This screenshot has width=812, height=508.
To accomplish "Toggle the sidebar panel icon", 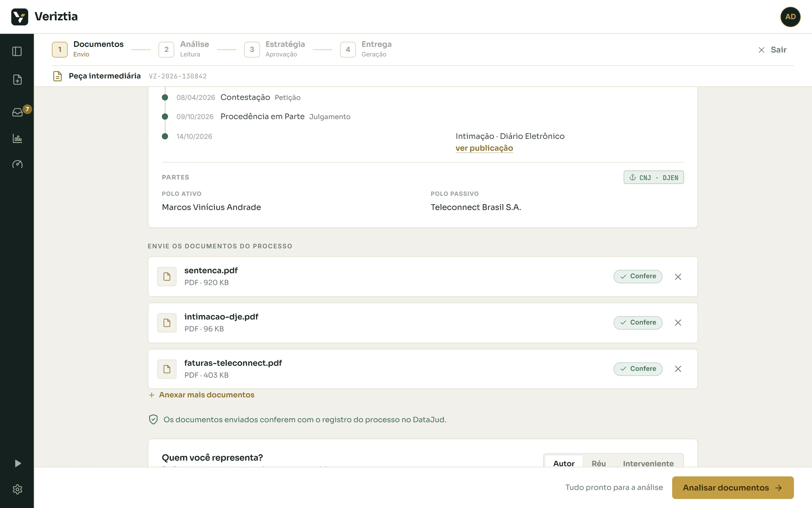I will point(17,51).
